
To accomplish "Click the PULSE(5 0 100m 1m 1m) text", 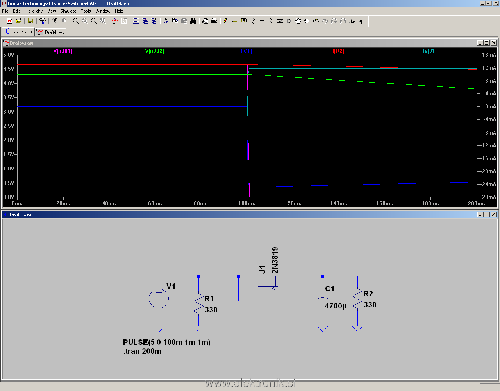I will click(x=166, y=342).
